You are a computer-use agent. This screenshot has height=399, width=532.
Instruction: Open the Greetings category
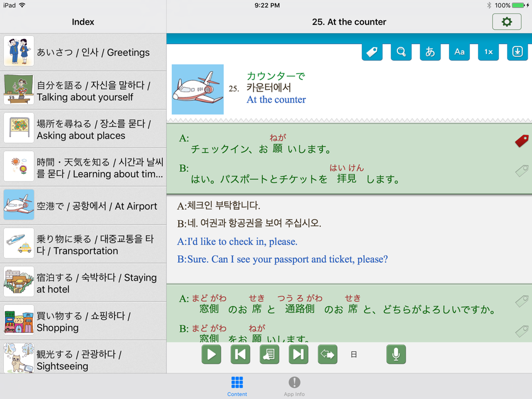[83, 52]
